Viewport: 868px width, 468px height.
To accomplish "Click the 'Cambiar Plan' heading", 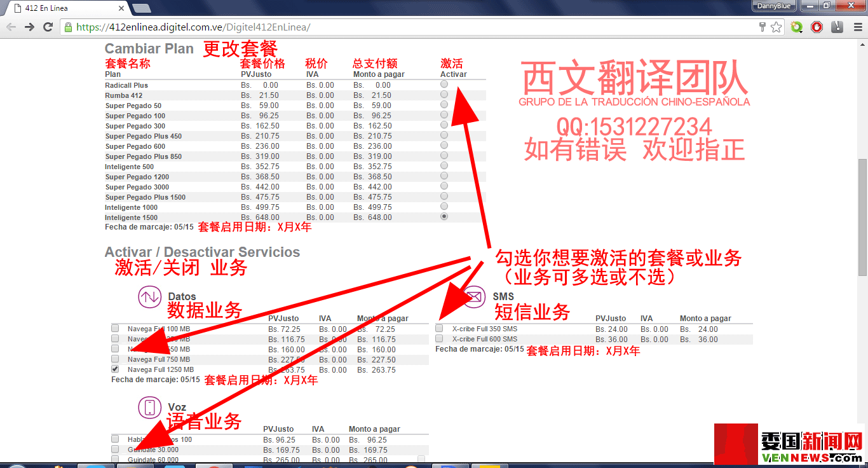I will (149, 49).
